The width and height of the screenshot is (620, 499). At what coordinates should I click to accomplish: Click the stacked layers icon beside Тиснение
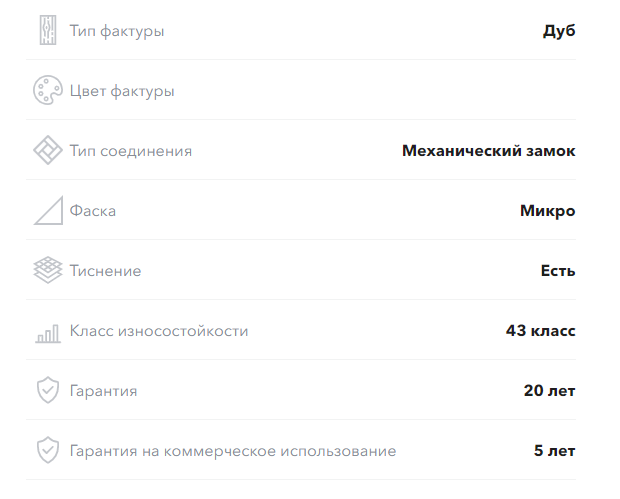click(x=48, y=270)
